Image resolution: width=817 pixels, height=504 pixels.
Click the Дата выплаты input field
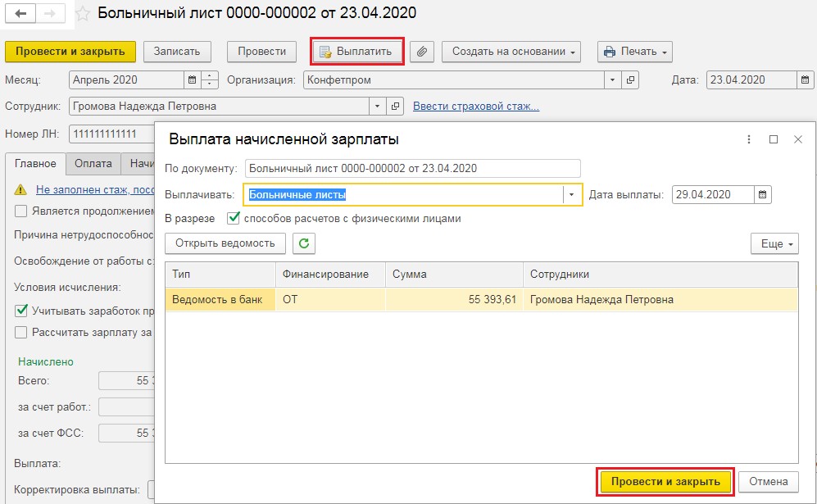(x=713, y=194)
